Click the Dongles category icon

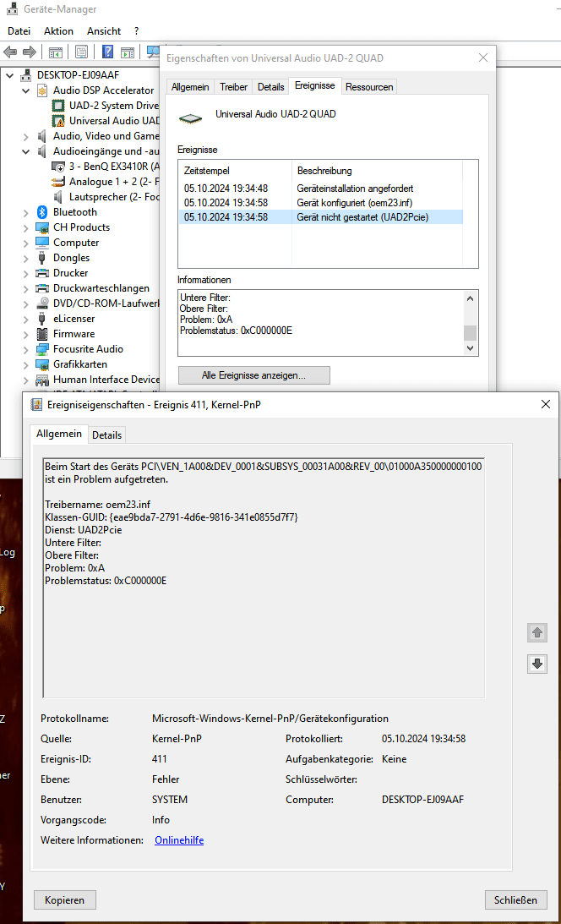(x=42, y=258)
